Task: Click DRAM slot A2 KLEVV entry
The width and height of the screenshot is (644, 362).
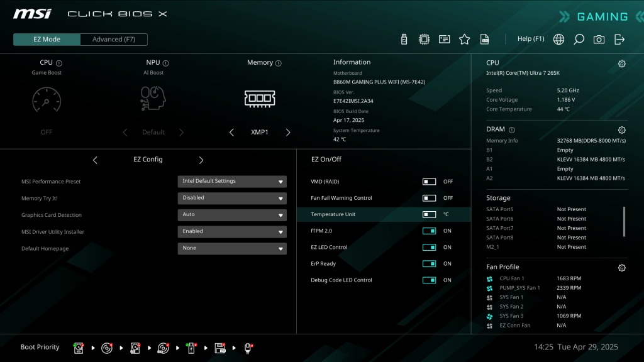Action: (591, 178)
